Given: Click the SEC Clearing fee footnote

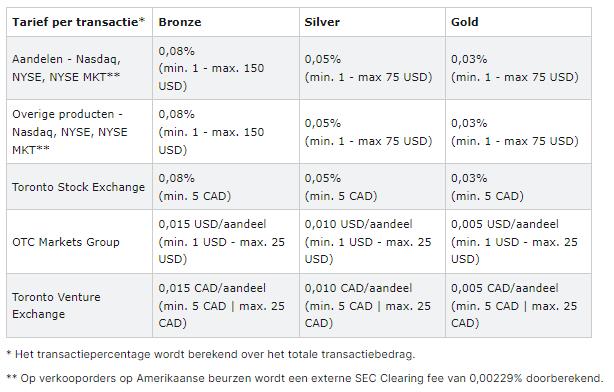Looking at the screenshot, I should 305,378.
